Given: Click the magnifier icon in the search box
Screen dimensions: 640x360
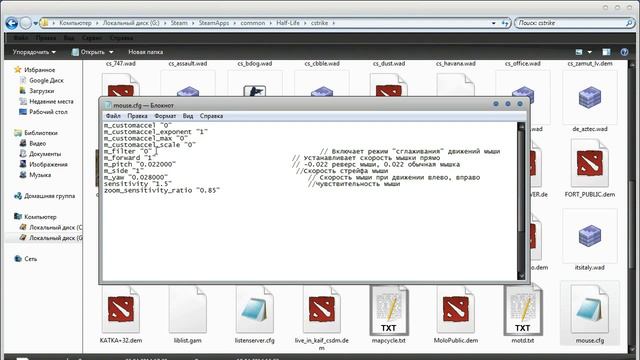Looking at the screenshot, I should click(629, 23).
